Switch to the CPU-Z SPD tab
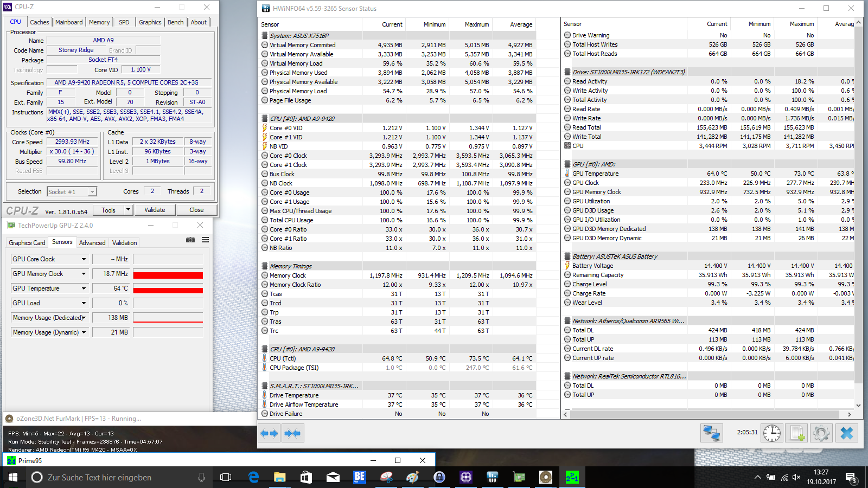Screen dimensions: 868x488 [x=124, y=22]
